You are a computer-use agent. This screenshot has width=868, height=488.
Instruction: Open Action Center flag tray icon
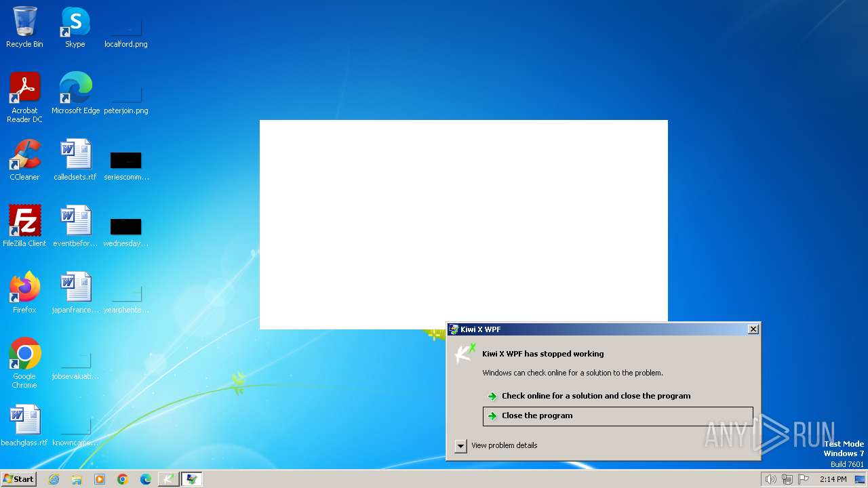point(804,479)
